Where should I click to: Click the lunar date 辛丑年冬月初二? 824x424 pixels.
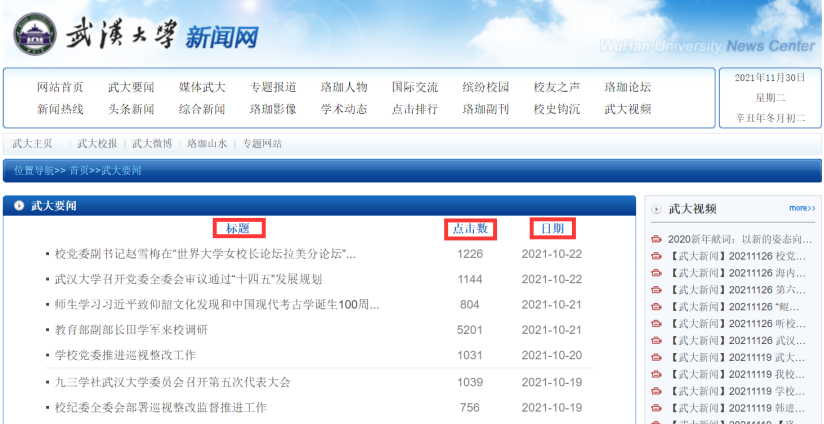[x=770, y=118]
